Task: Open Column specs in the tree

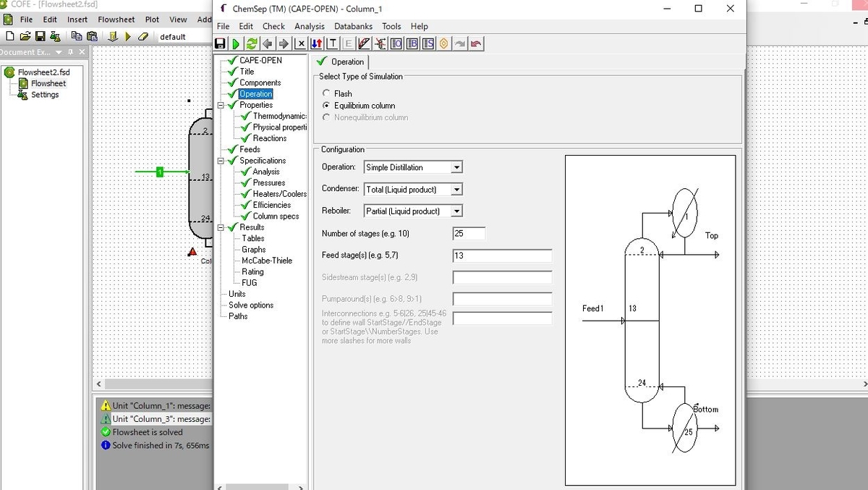Action: click(x=276, y=216)
